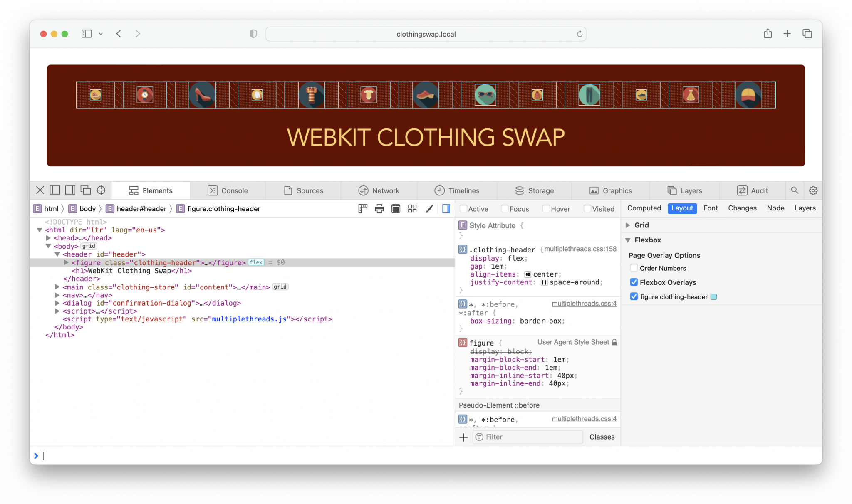Expand the confirmation-dialog element
The width and height of the screenshot is (852, 504).
[x=57, y=303]
